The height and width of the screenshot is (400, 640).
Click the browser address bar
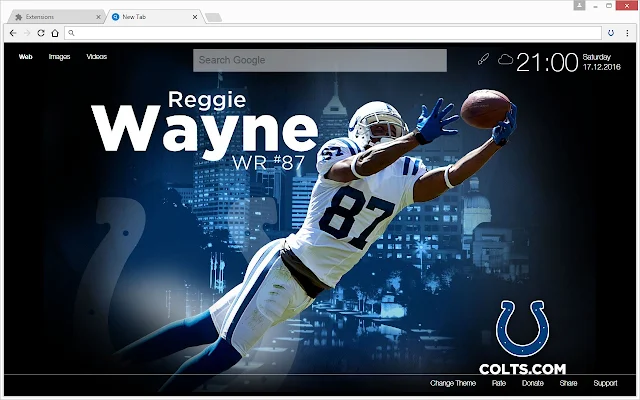click(333, 33)
